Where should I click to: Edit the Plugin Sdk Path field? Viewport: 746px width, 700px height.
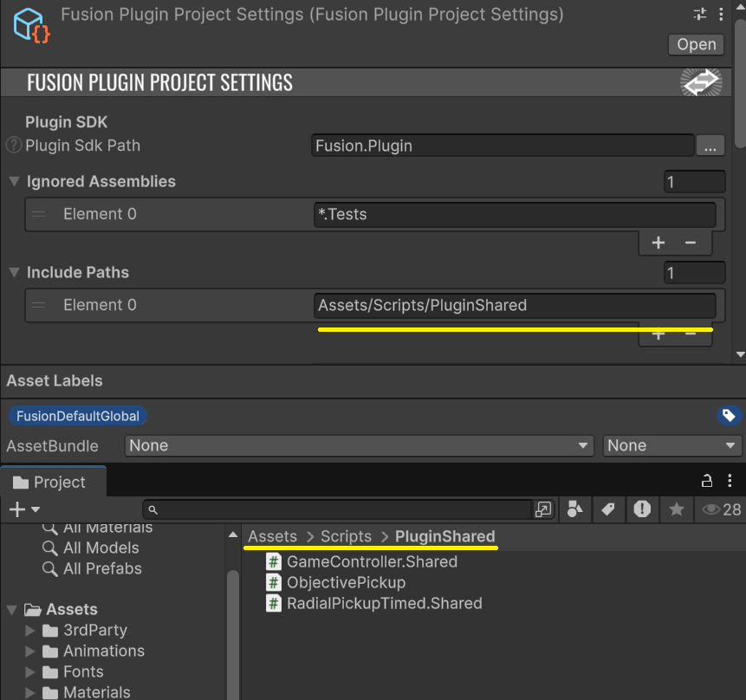[x=503, y=146]
